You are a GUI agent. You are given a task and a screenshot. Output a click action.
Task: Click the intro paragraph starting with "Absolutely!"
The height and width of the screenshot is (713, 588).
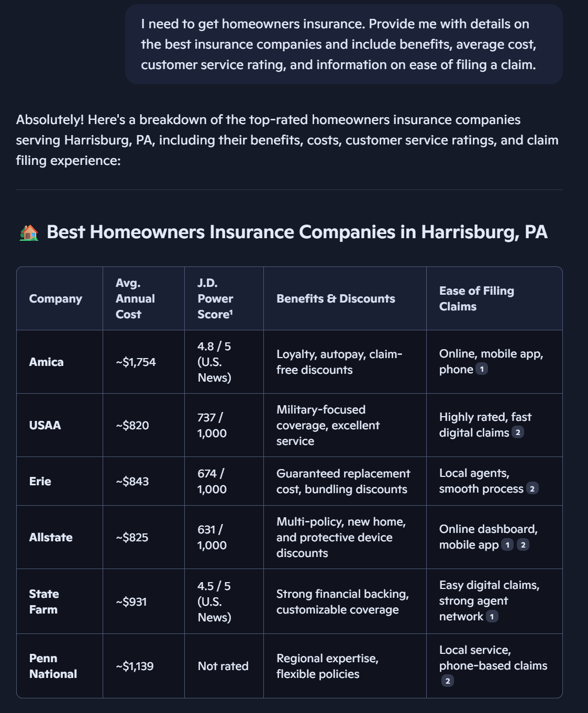point(287,140)
